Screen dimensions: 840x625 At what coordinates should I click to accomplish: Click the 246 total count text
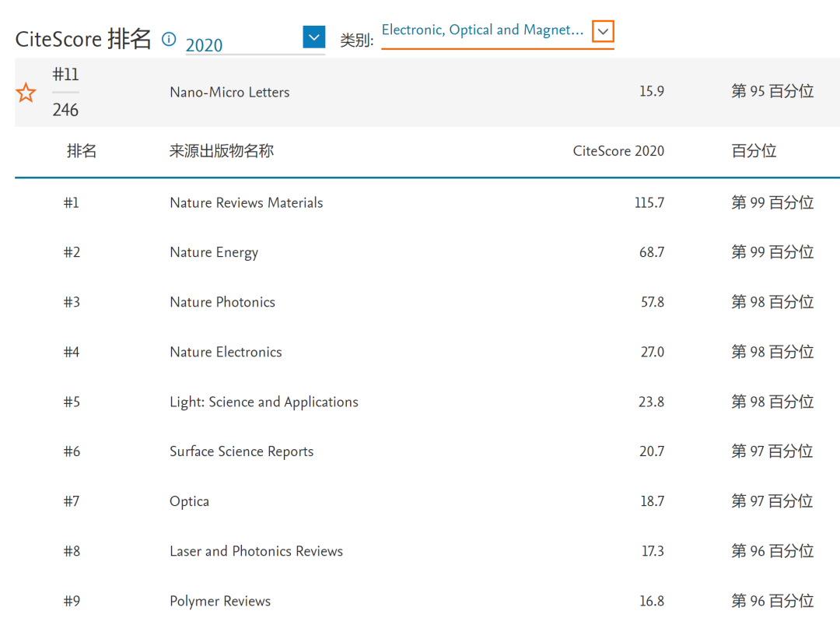(65, 110)
